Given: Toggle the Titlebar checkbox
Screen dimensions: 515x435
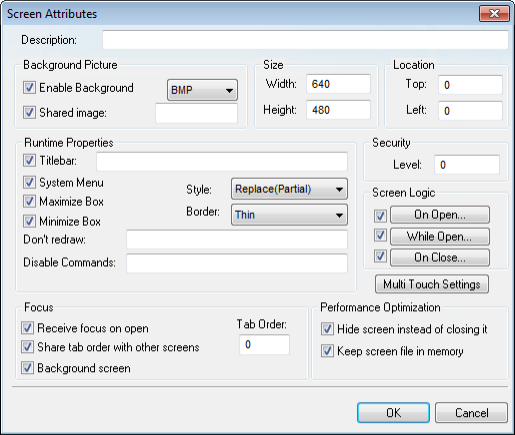Looking at the screenshot, I should tap(29, 160).
